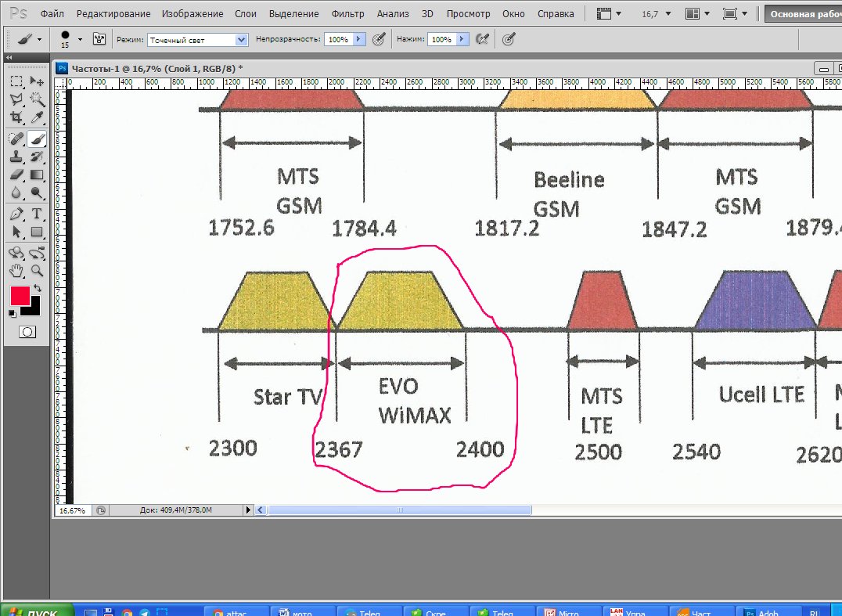Click the Пуск start button
Viewport: 842px width, 616px height.
pos(37,612)
